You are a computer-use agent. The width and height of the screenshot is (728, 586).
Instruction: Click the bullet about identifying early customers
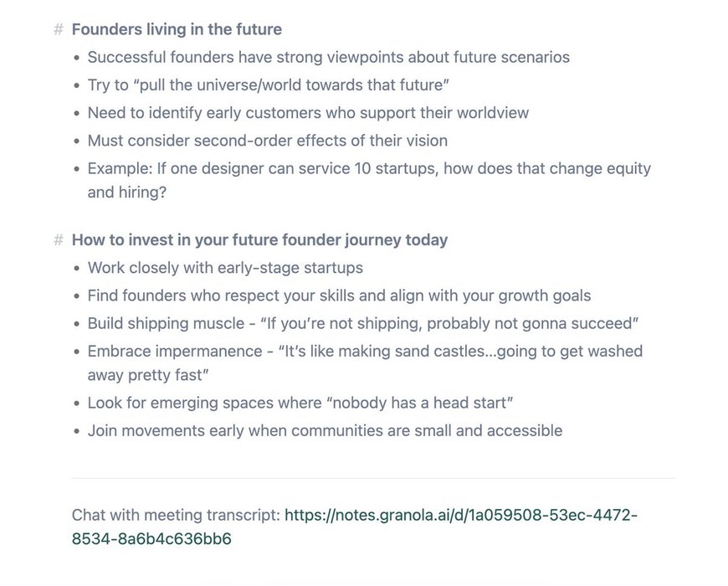(308, 113)
